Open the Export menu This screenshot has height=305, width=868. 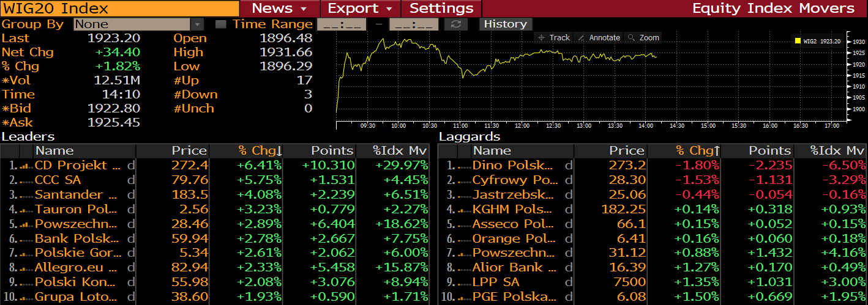[361, 8]
